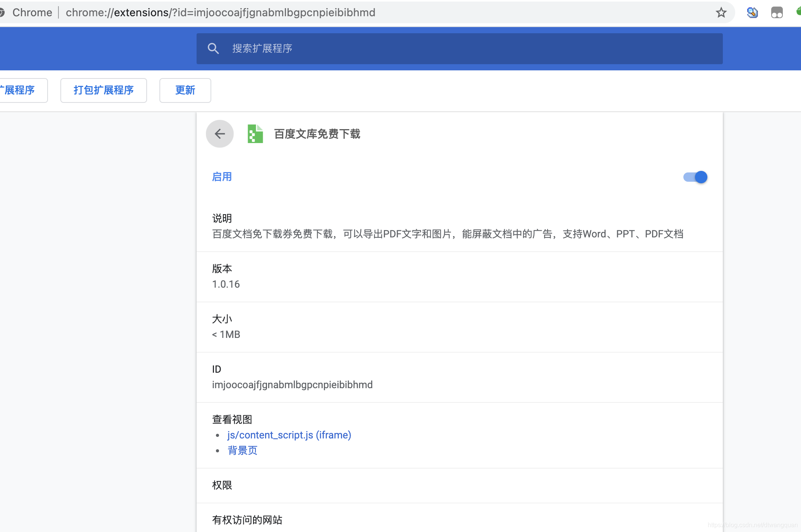Open the blue toolbar extension icon
The height and width of the screenshot is (532, 801).
tap(752, 13)
